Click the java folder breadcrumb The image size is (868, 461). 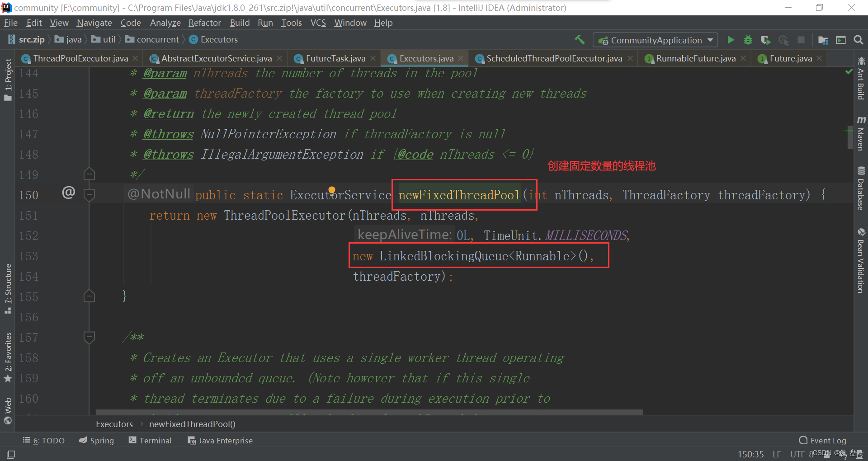68,40
